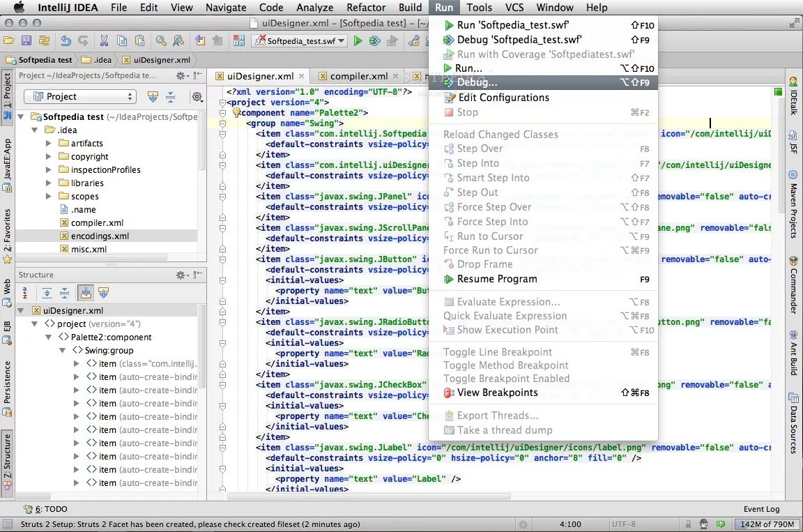Open the Refactor menu
The height and width of the screenshot is (532, 803).
click(366, 7)
